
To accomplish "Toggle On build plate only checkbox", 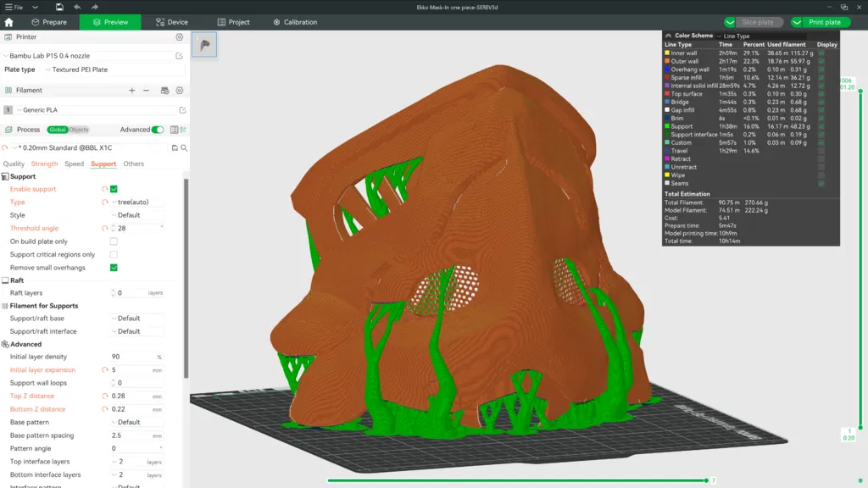I will point(114,241).
